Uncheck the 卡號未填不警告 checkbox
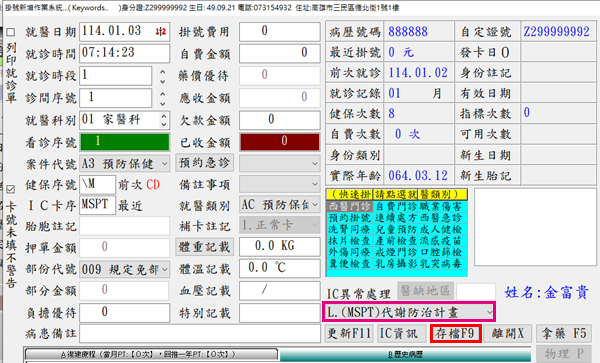 point(11,189)
